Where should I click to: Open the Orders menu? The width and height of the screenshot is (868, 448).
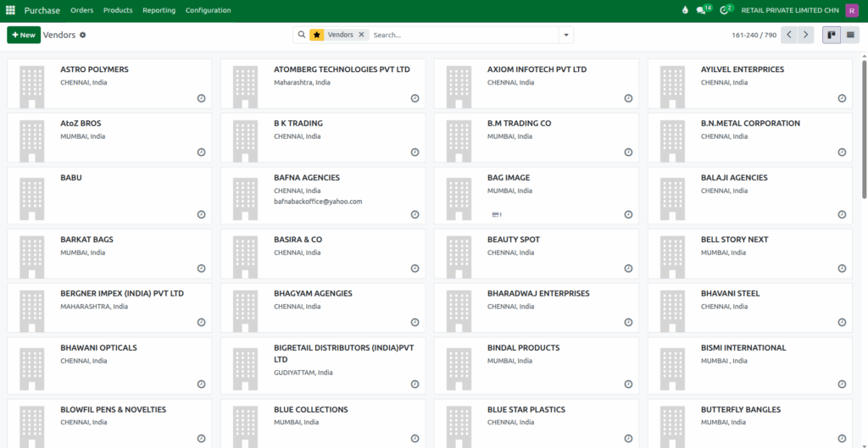[82, 10]
